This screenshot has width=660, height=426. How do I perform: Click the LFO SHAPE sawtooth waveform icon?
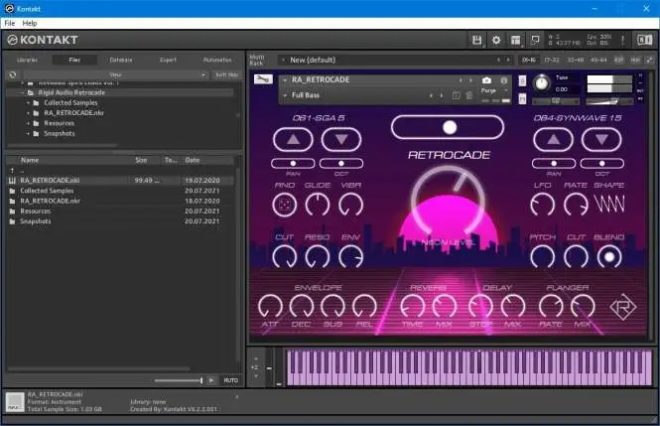(609, 204)
